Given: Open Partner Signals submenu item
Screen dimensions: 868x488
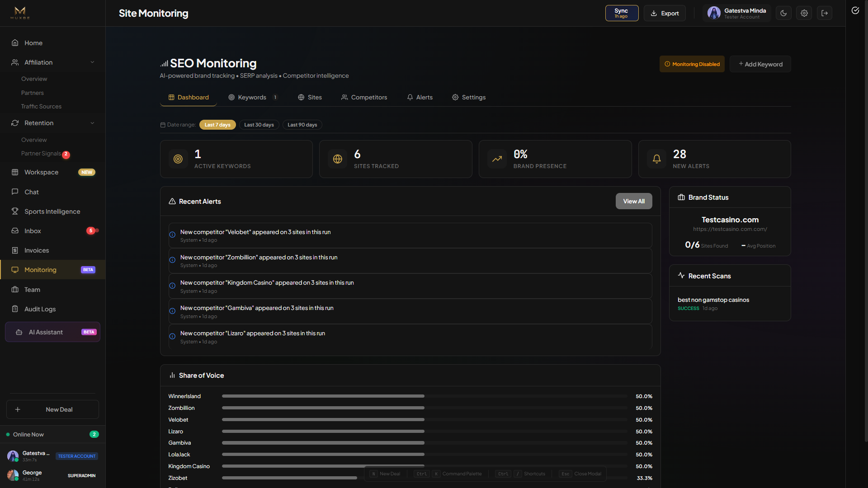Looking at the screenshot, I should click(x=41, y=154).
